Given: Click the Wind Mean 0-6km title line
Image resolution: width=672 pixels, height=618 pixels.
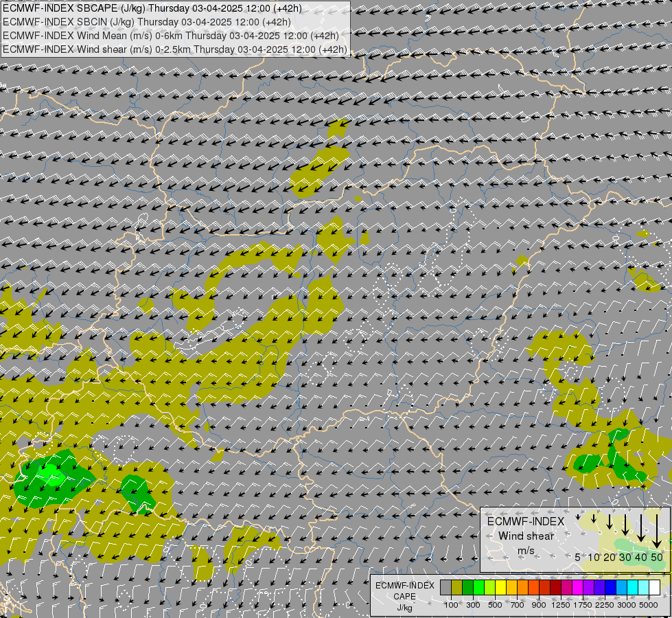Looking at the screenshot, I should [171, 36].
